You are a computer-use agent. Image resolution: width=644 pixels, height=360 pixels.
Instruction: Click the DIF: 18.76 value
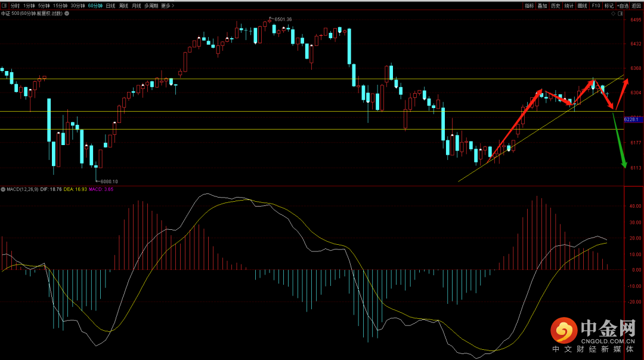51,190
